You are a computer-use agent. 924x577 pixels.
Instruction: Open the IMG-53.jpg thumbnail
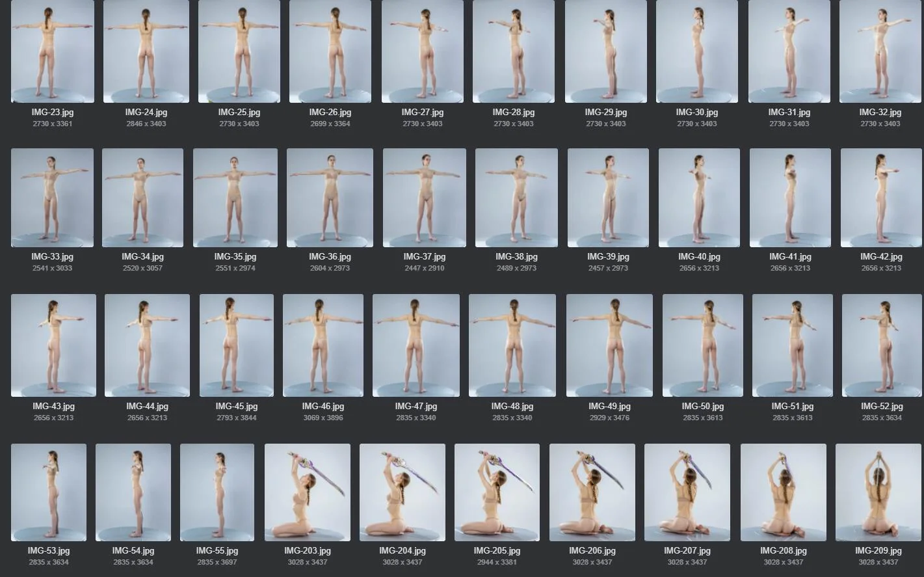49,492
